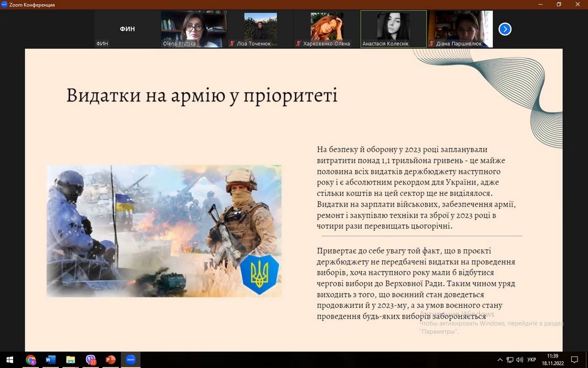Expand the hidden system tray icons
The image size is (588, 368).
click(x=500, y=360)
